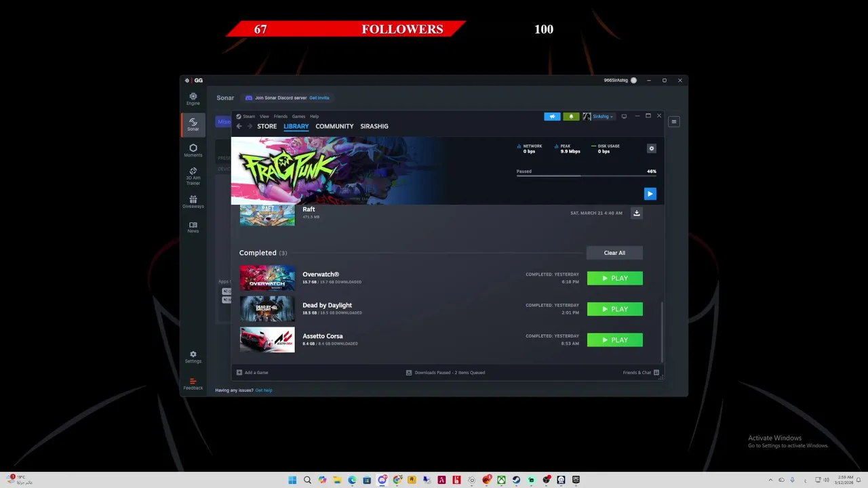Open Windows taskbar Search
Viewport: 868px width, 488px height.
(x=307, y=480)
